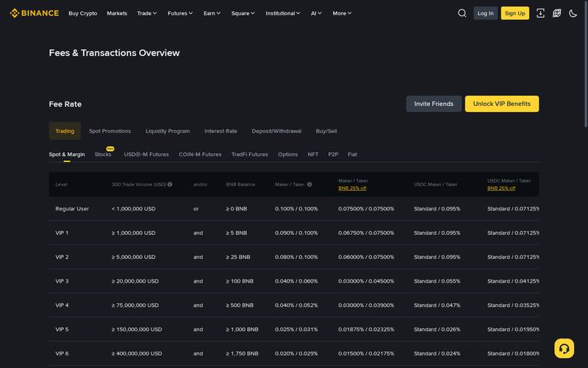Select the Trading fee tab

pos(65,131)
